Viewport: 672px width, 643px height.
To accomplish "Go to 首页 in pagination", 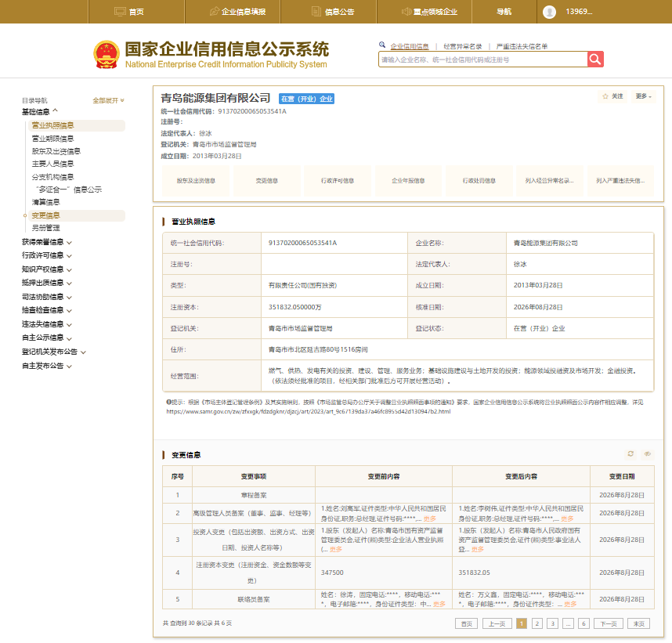I will point(466,623).
